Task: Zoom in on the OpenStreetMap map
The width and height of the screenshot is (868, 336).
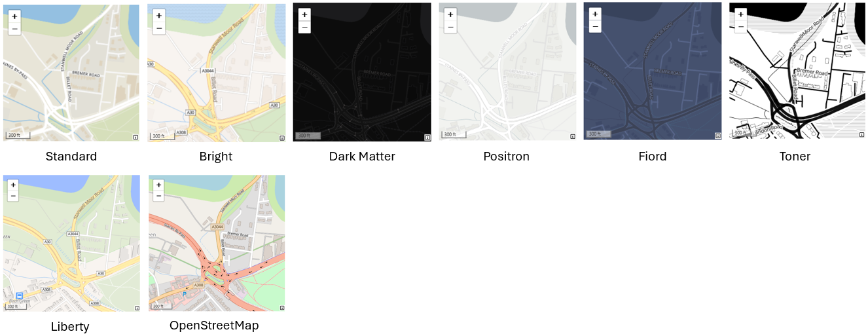Action: click(159, 185)
